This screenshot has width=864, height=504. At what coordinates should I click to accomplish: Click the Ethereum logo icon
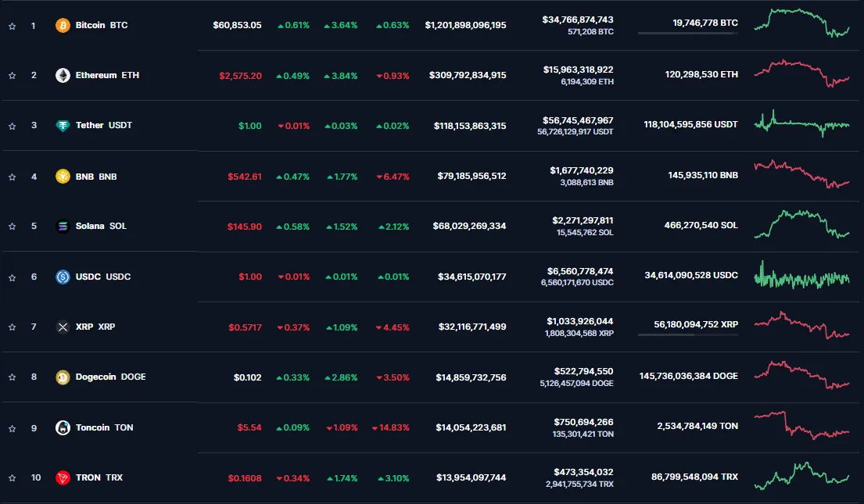(63, 76)
